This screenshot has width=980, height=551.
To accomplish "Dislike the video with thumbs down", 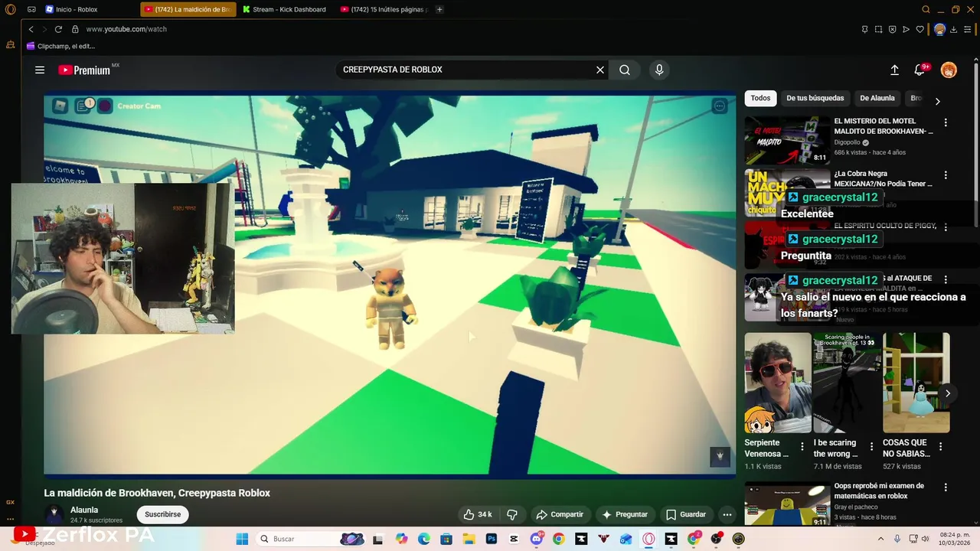I will (512, 514).
